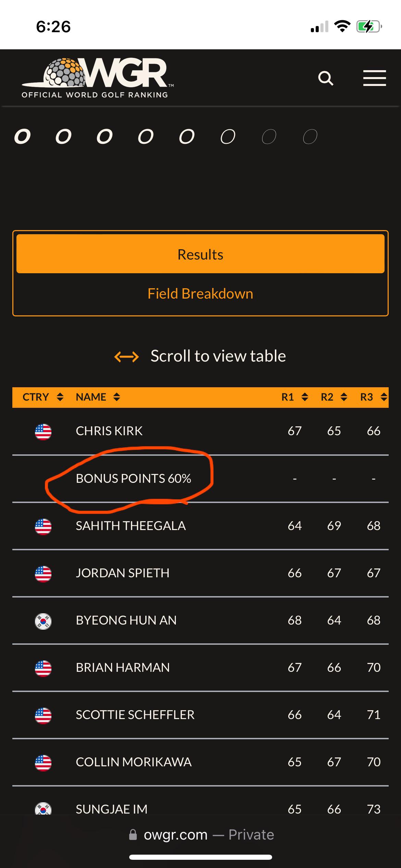Click the scroll-to-view-table arrow icon
The width and height of the screenshot is (401, 868).
(x=126, y=356)
